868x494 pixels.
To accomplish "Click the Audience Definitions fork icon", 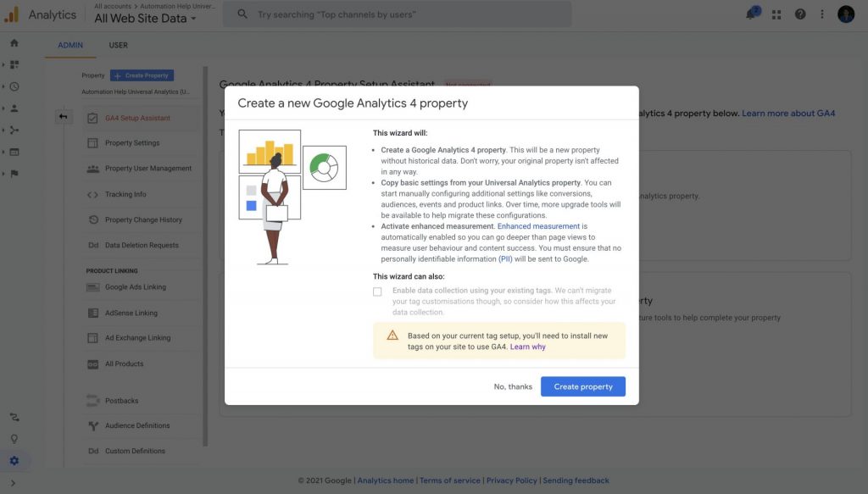I will tap(93, 425).
